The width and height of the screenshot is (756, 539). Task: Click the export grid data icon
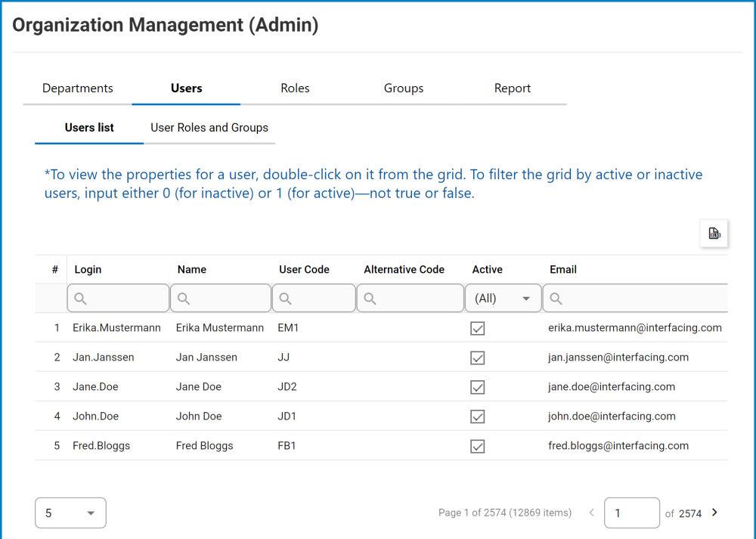[x=714, y=234]
